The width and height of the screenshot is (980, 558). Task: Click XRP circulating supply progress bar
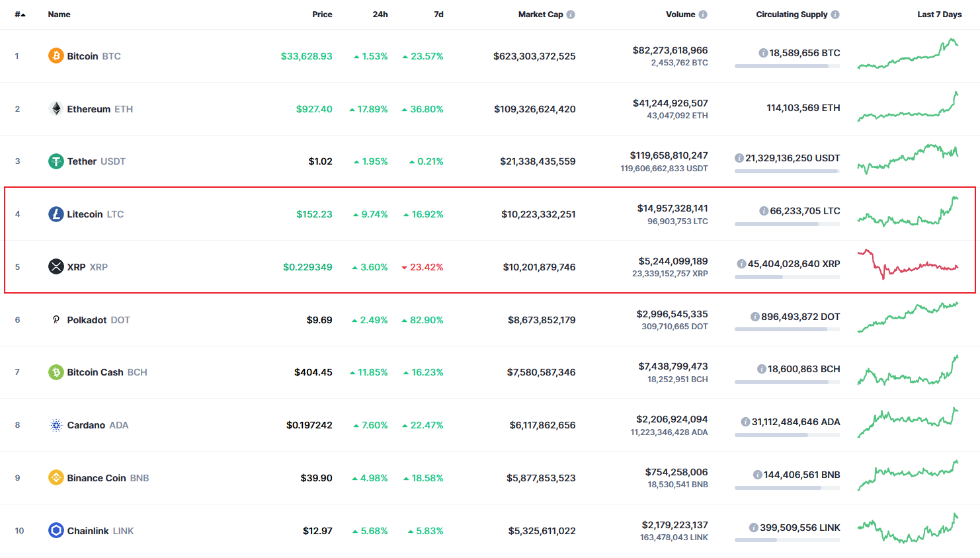[x=788, y=277]
